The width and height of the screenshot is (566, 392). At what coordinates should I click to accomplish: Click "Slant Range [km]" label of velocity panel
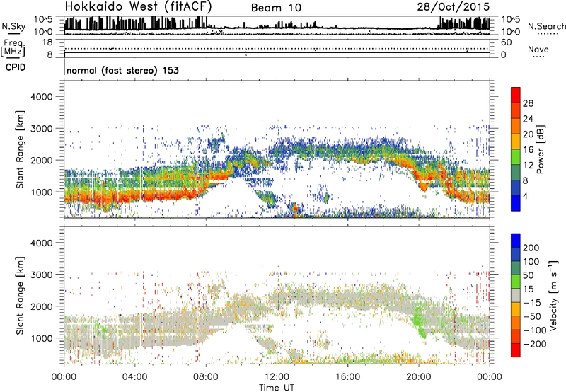[x=20, y=296]
